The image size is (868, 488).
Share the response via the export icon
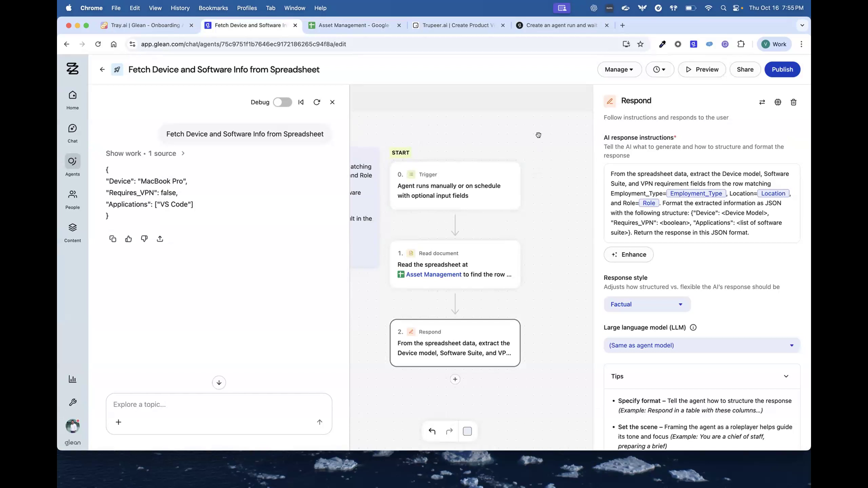coord(160,239)
